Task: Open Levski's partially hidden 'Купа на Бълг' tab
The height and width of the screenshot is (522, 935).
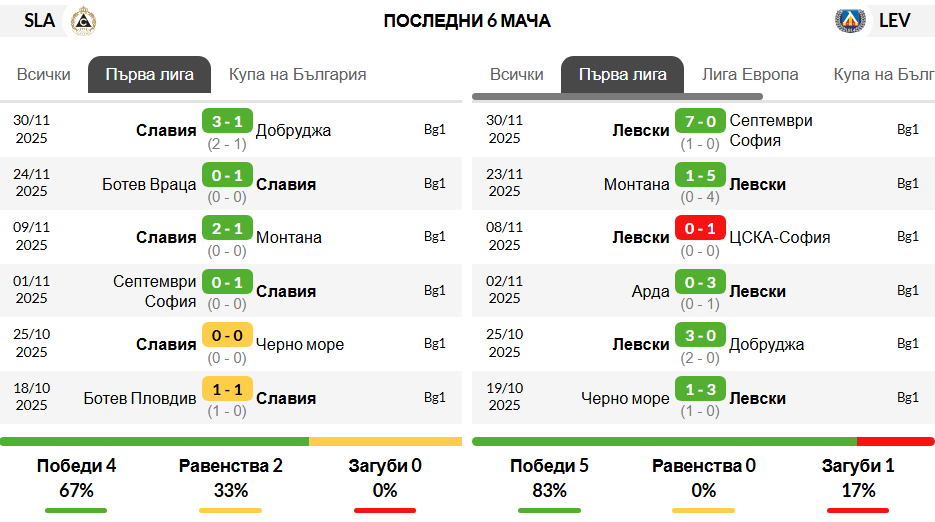Action: (x=884, y=75)
